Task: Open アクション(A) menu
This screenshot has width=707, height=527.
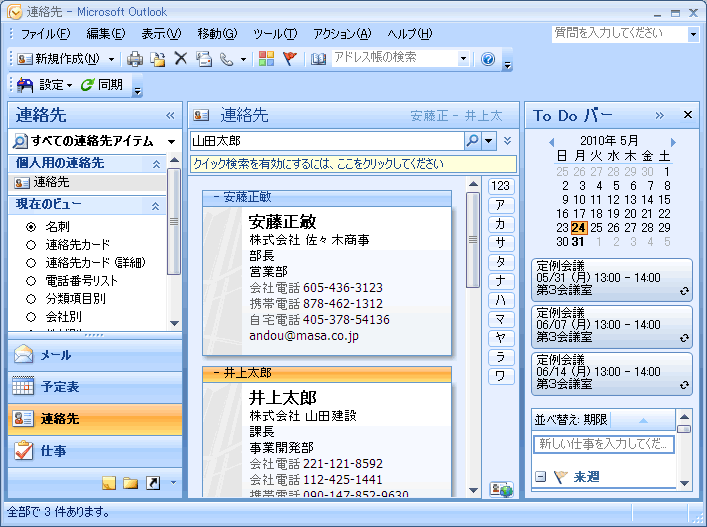Action: pos(342,34)
